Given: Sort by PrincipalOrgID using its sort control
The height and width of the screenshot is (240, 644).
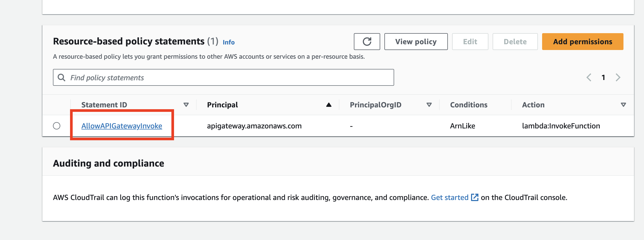Looking at the screenshot, I should point(429,105).
